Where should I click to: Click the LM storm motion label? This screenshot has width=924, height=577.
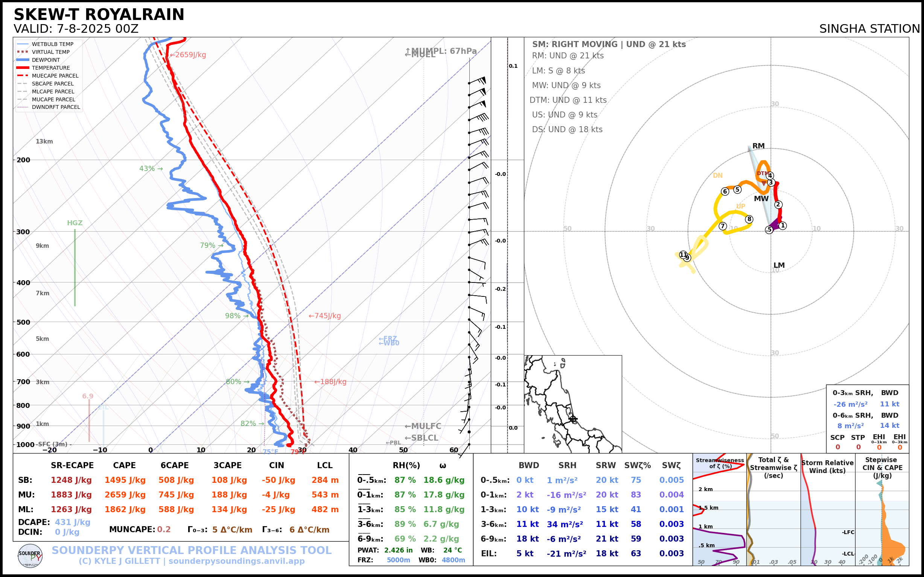coord(779,265)
